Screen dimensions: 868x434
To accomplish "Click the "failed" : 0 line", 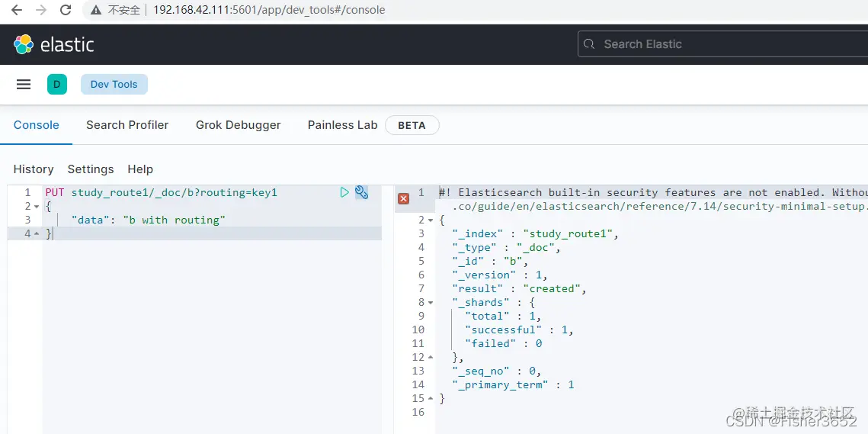I will pyautogui.click(x=503, y=344).
